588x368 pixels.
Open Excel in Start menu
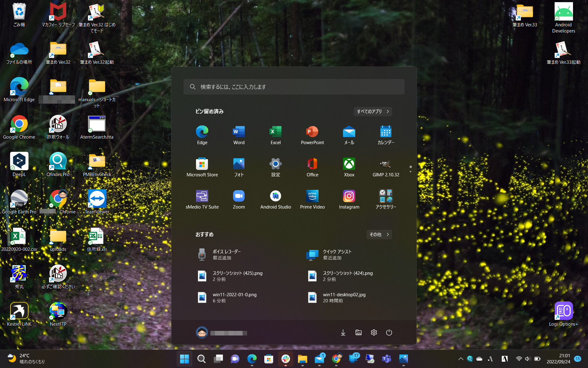pos(276,135)
